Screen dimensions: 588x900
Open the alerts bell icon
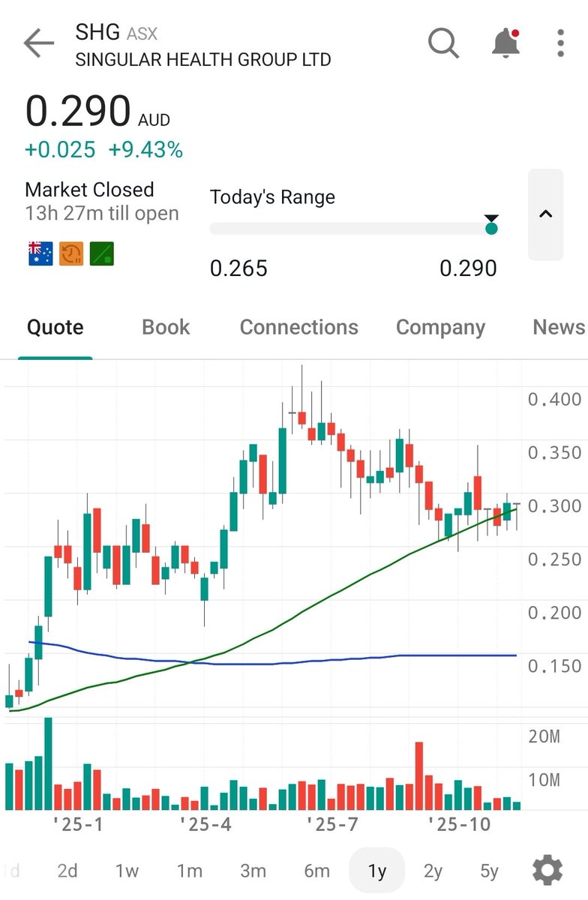tap(506, 43)
